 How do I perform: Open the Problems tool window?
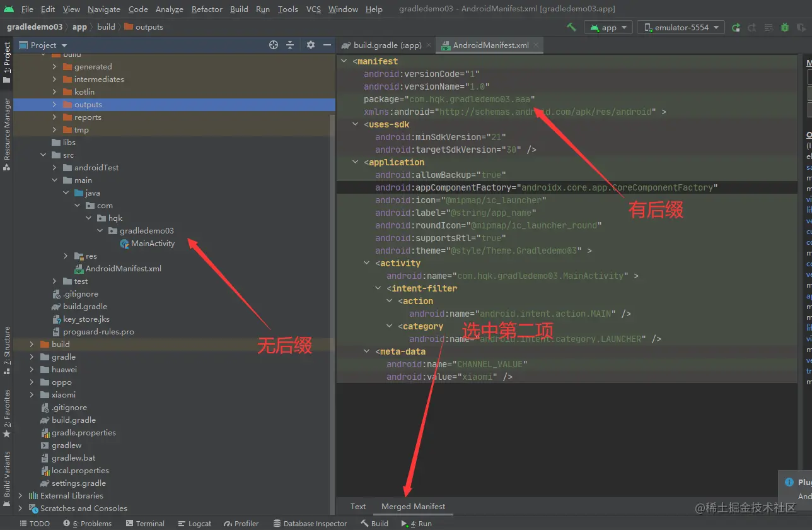88,524
